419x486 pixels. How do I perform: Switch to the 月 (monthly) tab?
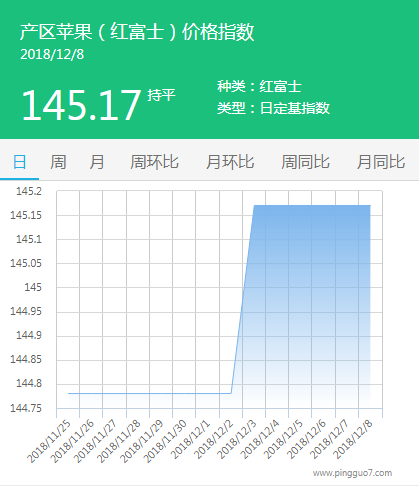click(x=97, y=162)
